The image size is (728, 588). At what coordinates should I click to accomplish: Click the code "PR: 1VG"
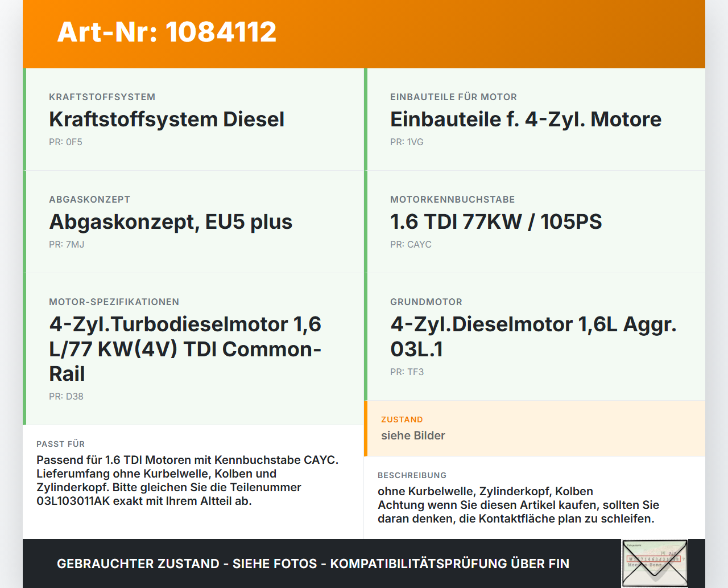(407, 142)
